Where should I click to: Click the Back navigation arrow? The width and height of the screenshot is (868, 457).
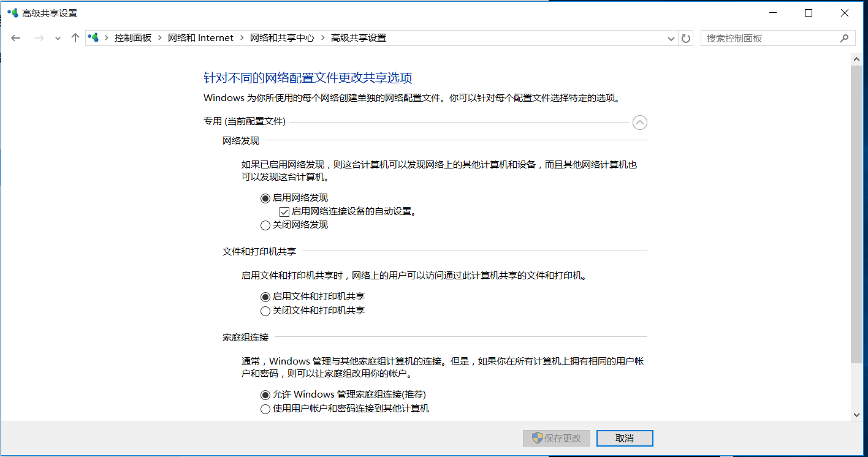click(16, 38)
